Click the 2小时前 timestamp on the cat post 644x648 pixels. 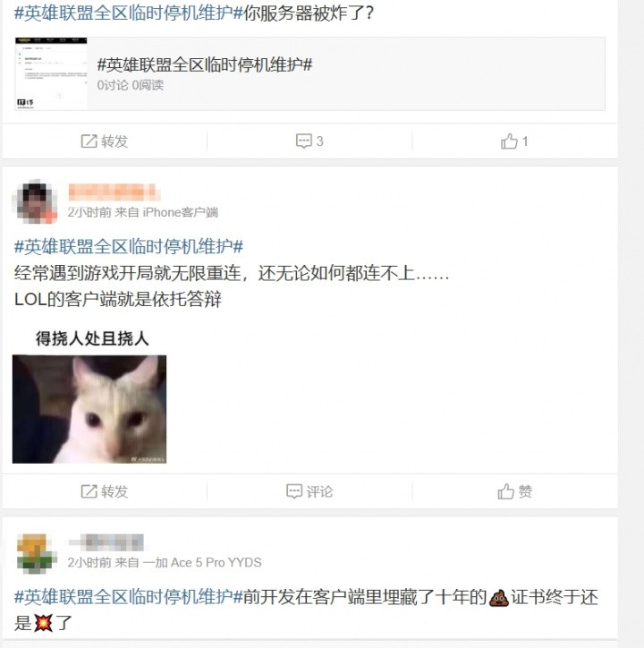pos(89,212)
